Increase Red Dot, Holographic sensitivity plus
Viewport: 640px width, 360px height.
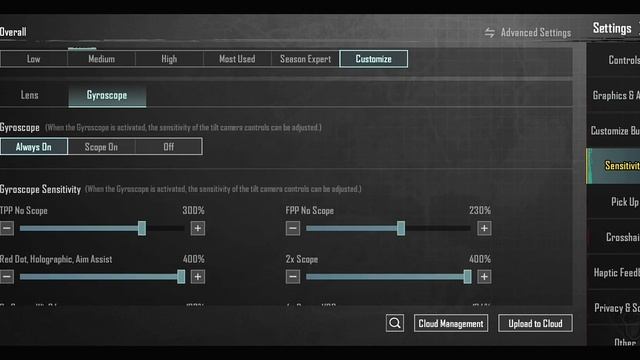[x=198, y=277]
